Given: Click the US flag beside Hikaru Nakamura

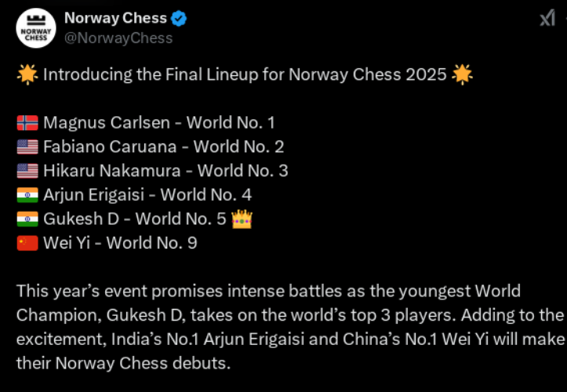Looking at the screenshot, I should point(27,171).
